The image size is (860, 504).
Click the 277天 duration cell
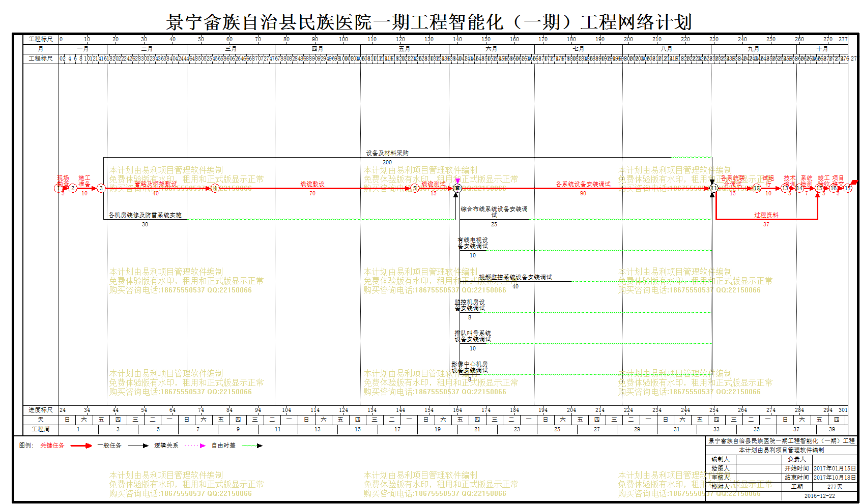tap(835, 487)
